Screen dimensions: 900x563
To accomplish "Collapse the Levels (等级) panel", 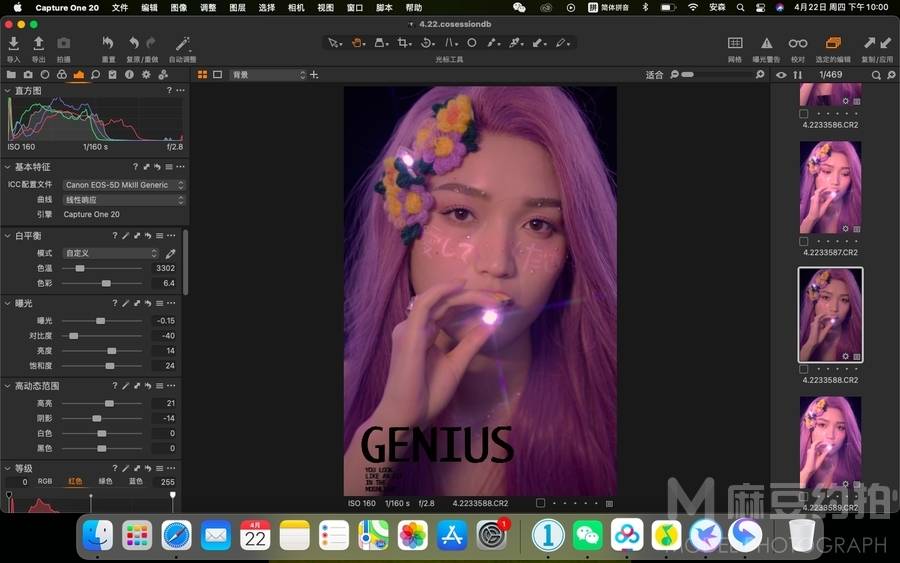I will [x=7, y=468].
